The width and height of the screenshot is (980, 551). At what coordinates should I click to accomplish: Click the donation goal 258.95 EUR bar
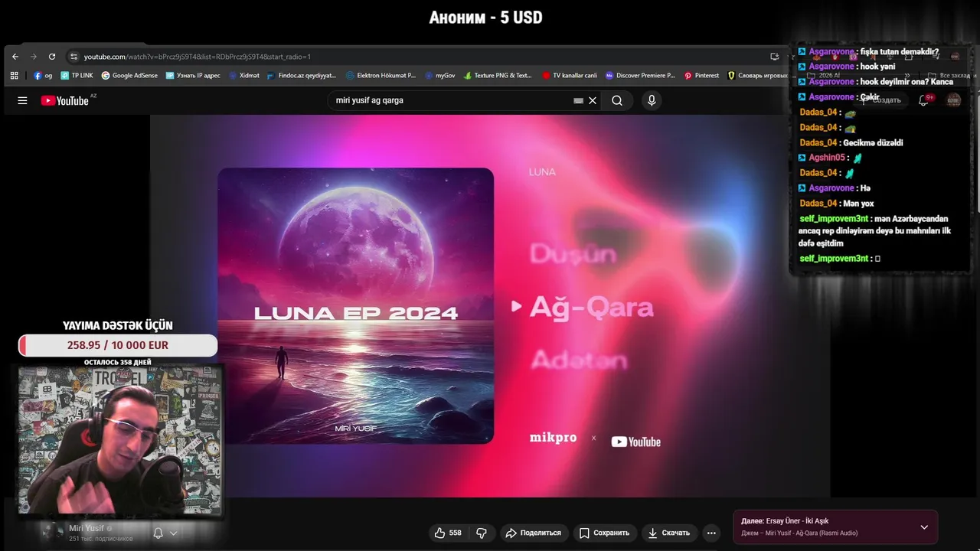(118, 345)
